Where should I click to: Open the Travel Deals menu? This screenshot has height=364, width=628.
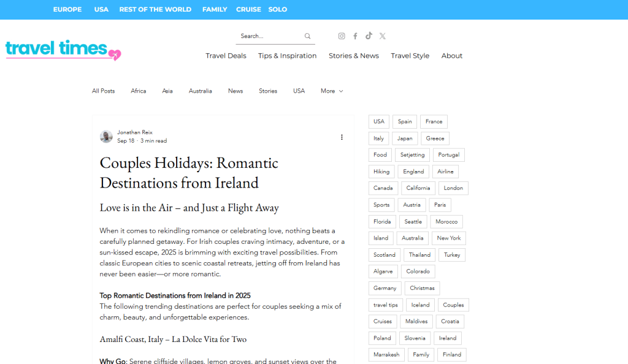point(226,56)
